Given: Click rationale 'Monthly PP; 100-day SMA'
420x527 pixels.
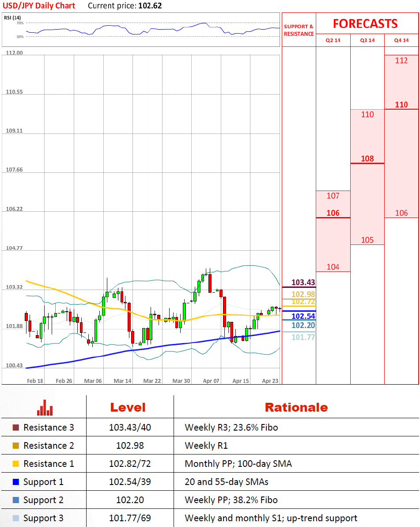Looking at the screenshot, I should (238, 464).
